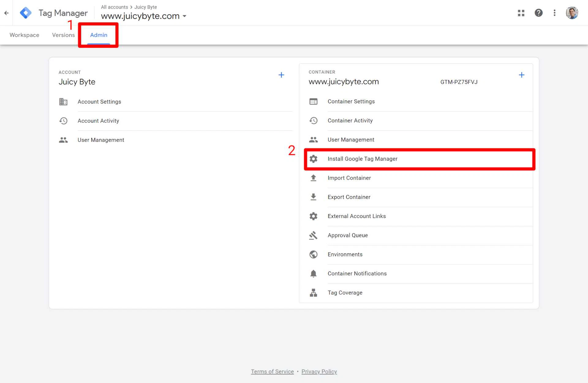Image resolution: width=588 pixels, height=383 pixels.
Task: Open the Admin tab
Action: pos(98,35)
